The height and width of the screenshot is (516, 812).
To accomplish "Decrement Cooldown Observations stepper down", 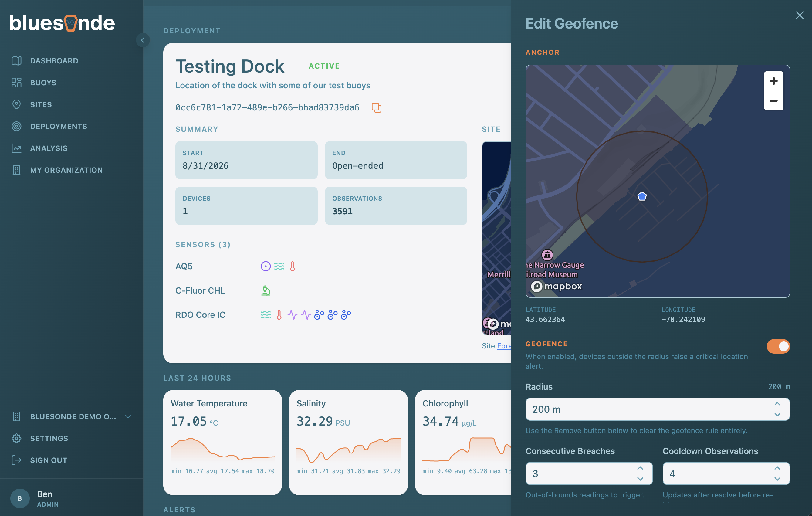I will coord(777,479).
